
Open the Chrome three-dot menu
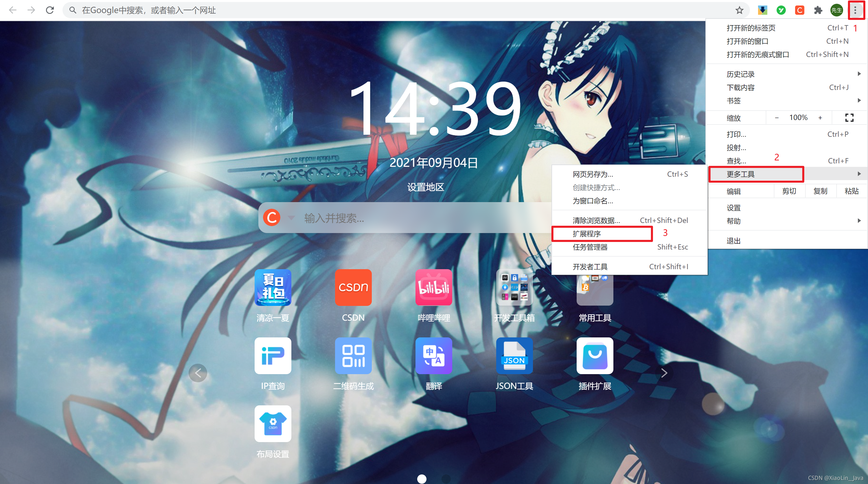click(x=855, y=10)
